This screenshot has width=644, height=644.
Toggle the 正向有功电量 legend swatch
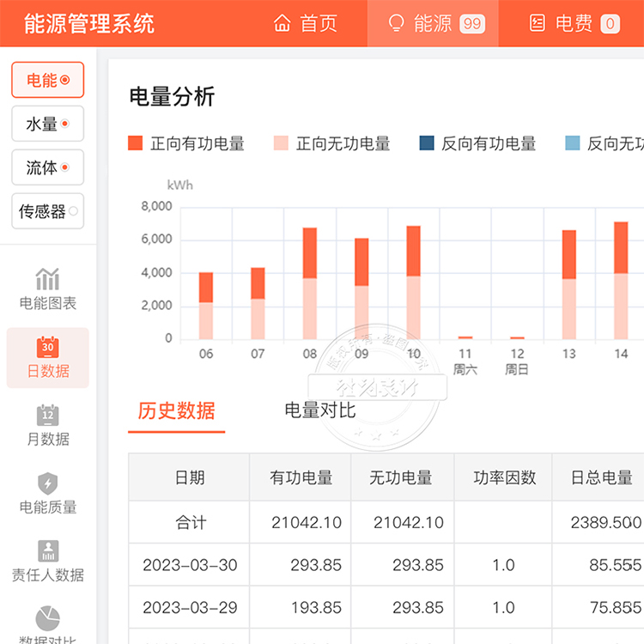(135, 143)
